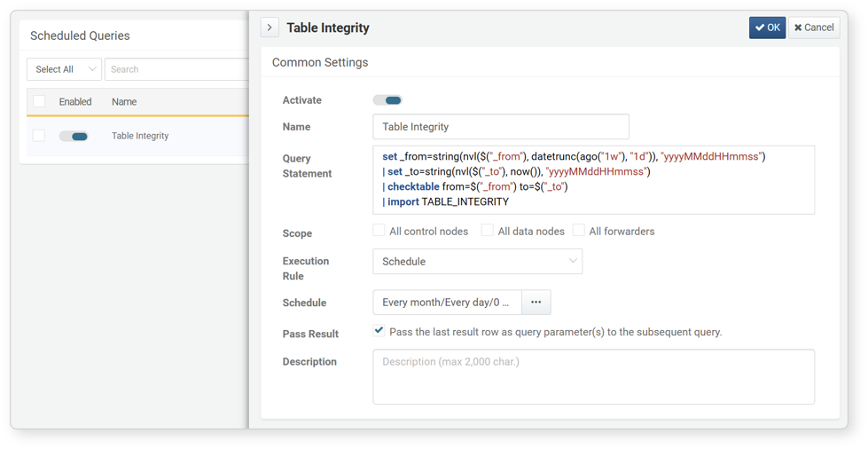Uncheck the Pass Result checkbox

(x=379, y=331)
